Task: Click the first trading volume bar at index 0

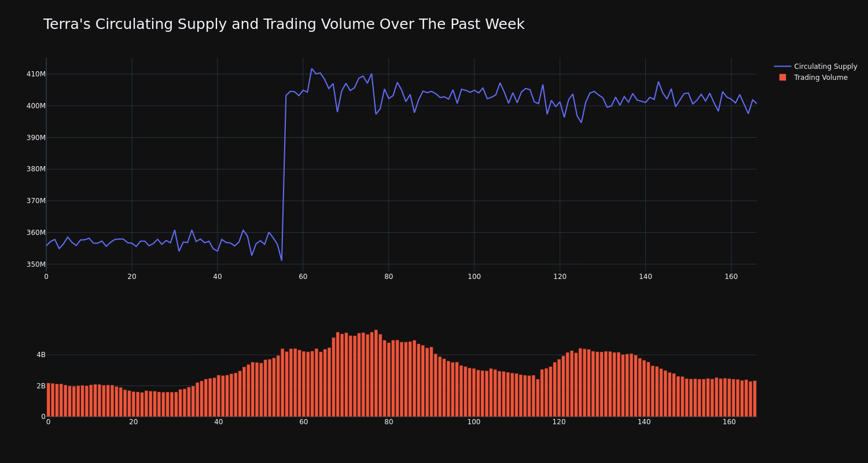Action: point(48,399)
